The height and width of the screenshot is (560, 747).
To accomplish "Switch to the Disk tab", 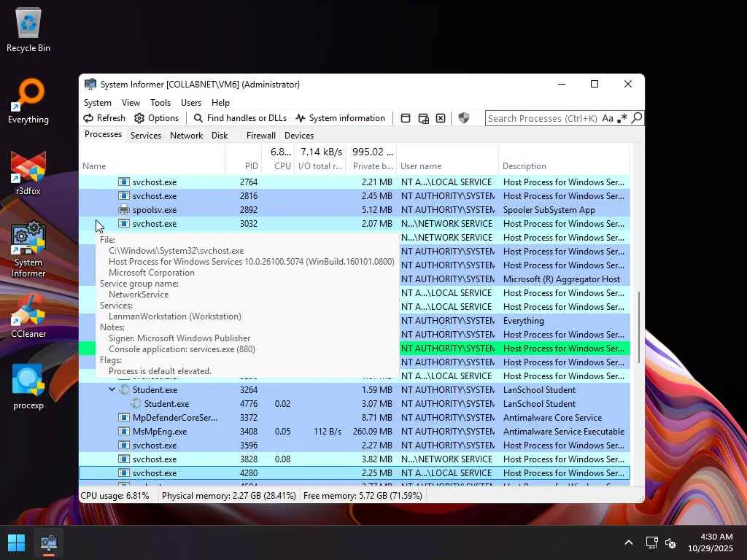I will (x=220, y=135).
